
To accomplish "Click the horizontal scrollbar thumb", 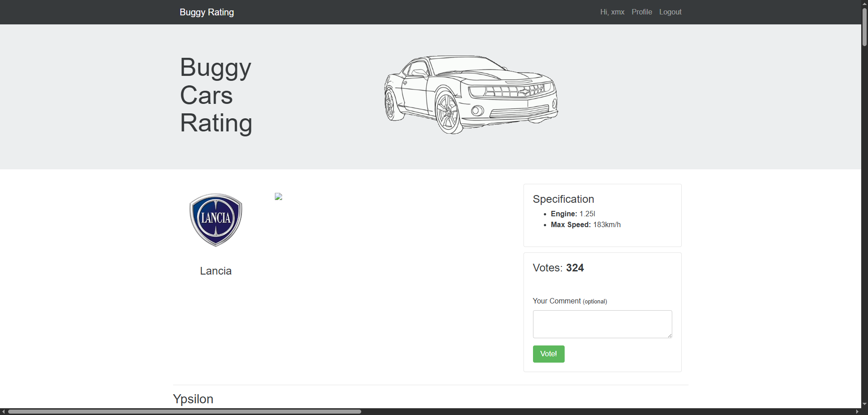I will tap(184, 411).
